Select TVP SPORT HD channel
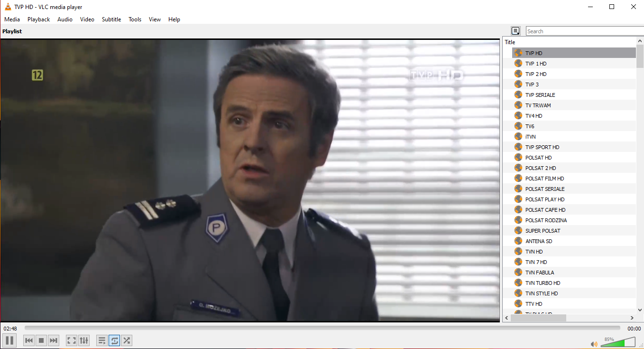 (x=574, y=147)
